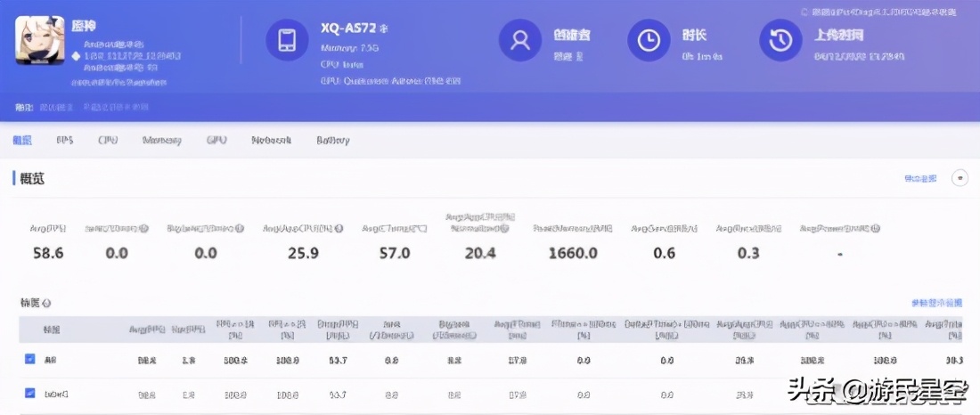Click the 20.4 overview value
Image resolution: width=980 pixels, height=415 pixels.
click(x=480, y=253)
